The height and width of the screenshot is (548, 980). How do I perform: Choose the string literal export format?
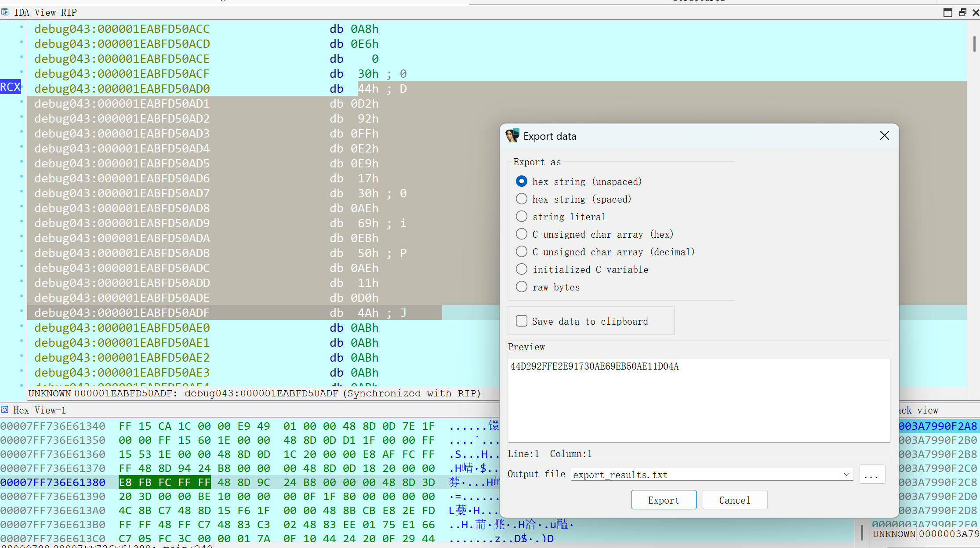pos(522,217)
